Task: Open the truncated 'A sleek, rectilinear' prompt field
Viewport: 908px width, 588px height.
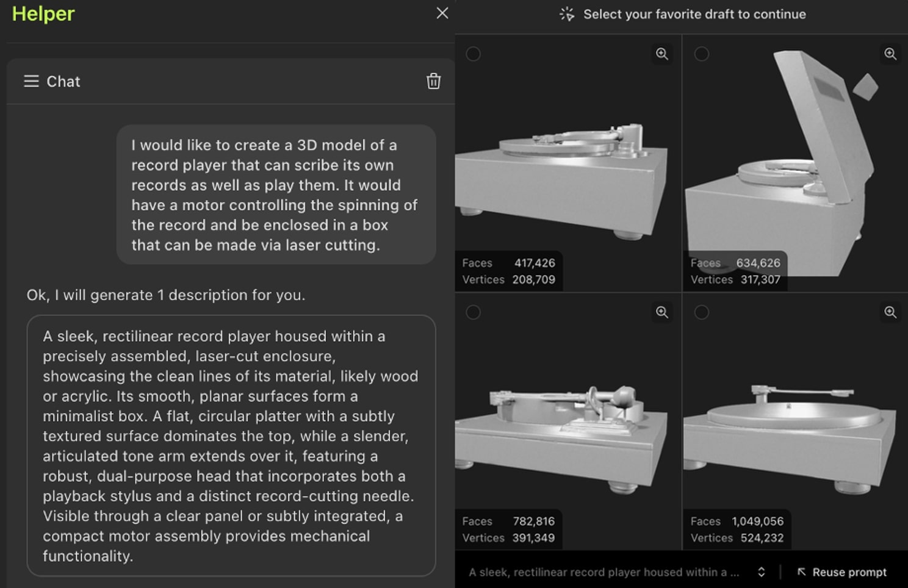Action: (x=604, y=572)
